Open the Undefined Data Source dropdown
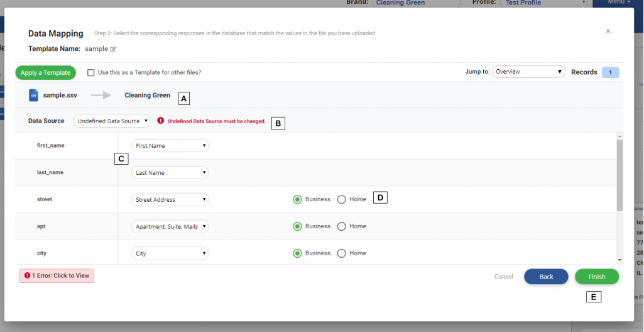 pos(112,121)
